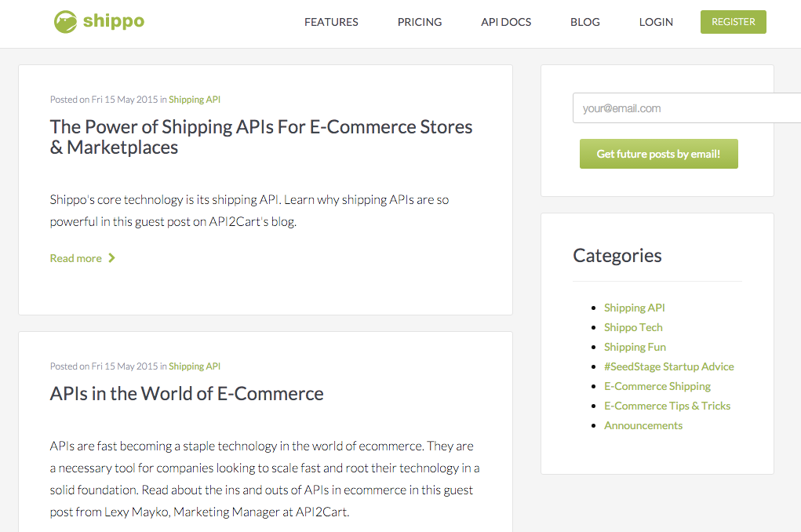Open the Login page
This screenshot has height=532, width=801.
656,22
